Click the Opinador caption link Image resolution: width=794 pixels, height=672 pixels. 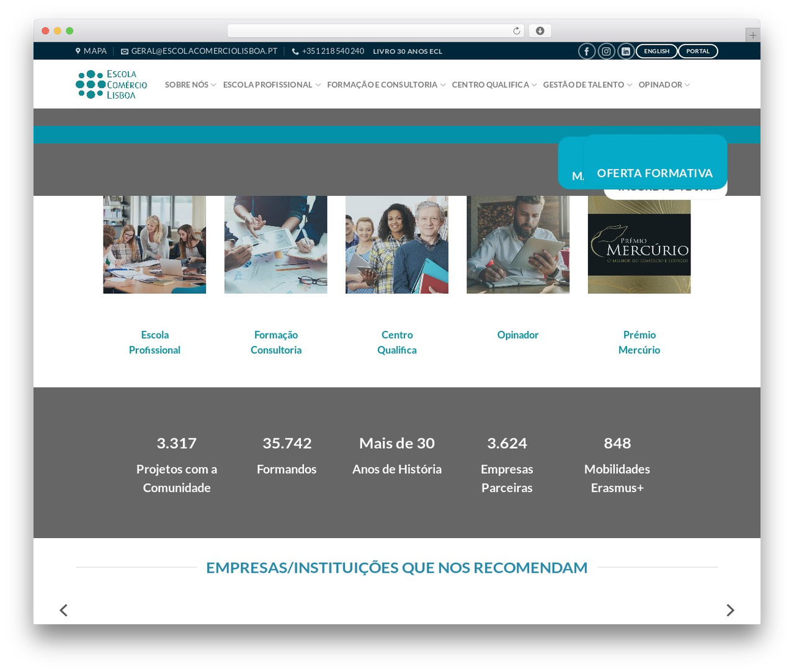pyautogui.click(x=518, y=335)
